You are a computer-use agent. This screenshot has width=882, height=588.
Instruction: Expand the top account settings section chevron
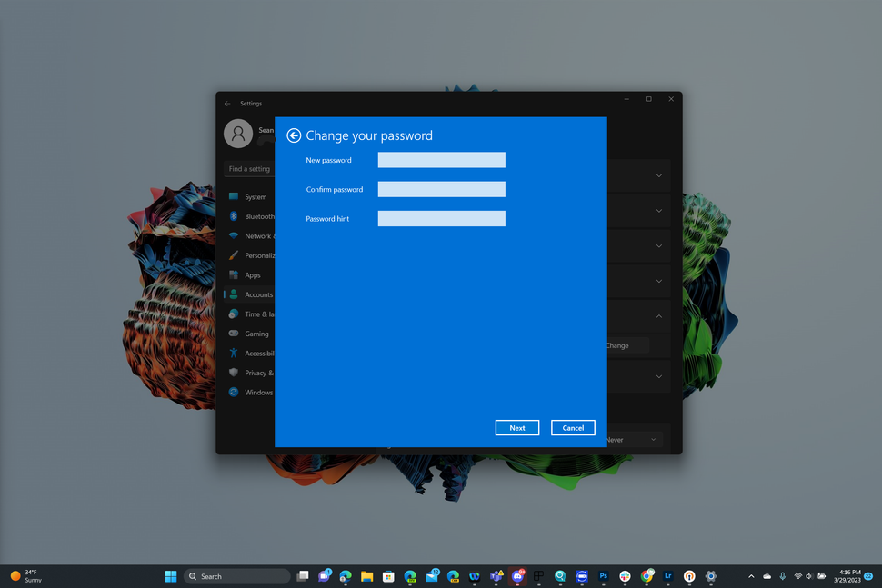coord(658,175)
